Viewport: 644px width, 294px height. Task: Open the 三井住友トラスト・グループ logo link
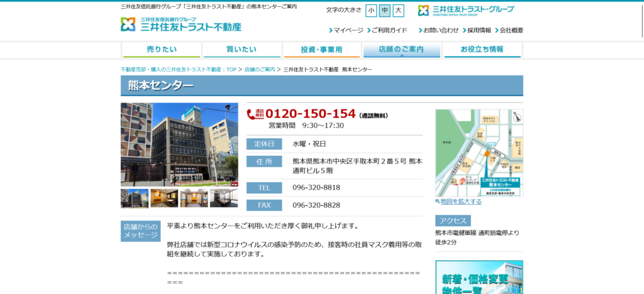point(466,10)
